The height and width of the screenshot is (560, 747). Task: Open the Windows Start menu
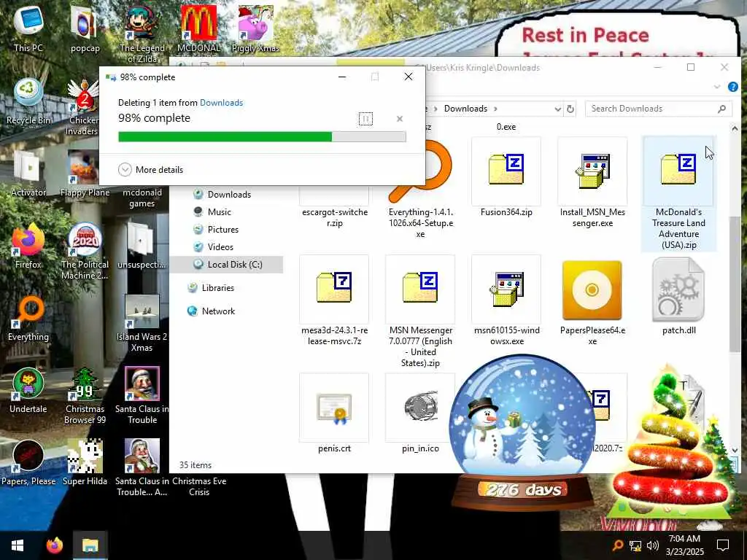click(x=18, y=545)
